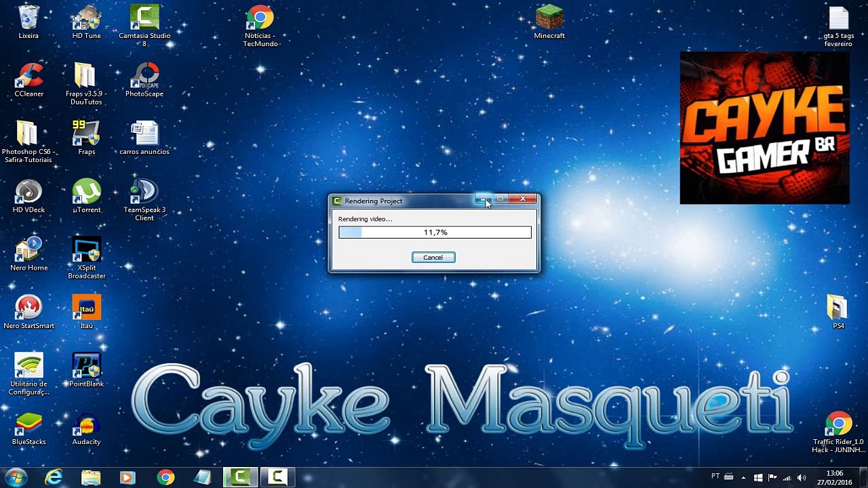Open the Notícias - TecMundo Chrome shortcut

[260, 26]
